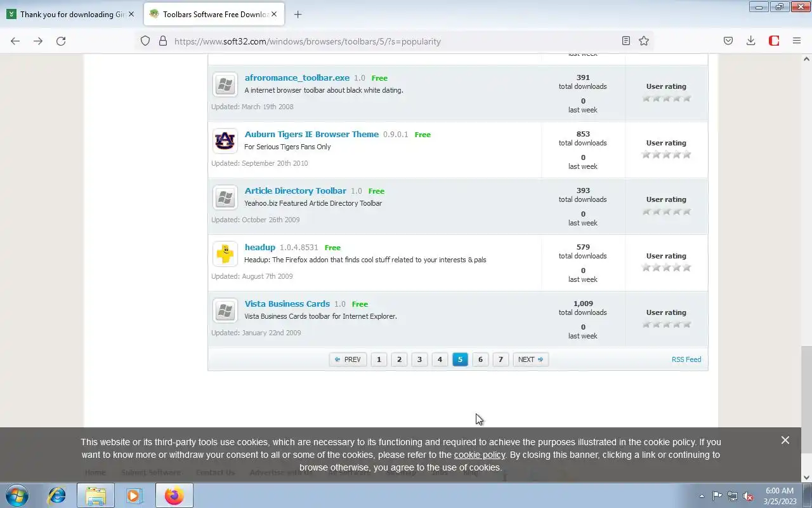Go to page 3 of results
This screenshot has height=508, width=812.
click(x=419, y=359)
